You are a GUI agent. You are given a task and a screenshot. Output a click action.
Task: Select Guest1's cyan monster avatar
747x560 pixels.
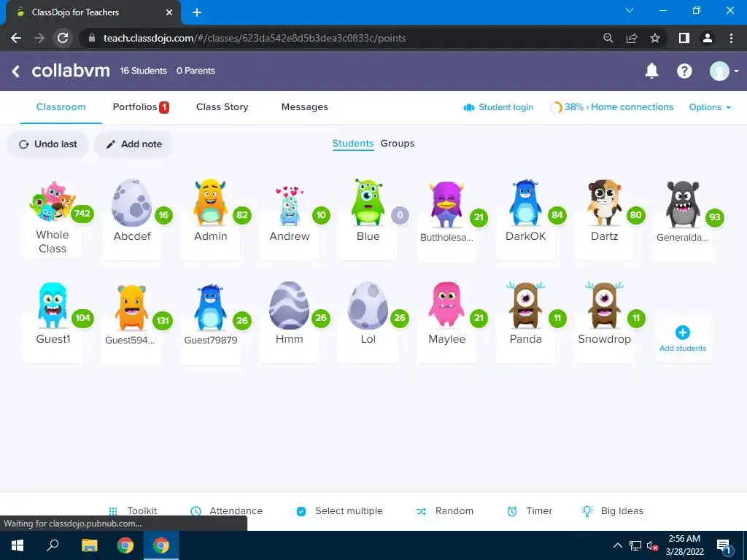click(53, 306)
